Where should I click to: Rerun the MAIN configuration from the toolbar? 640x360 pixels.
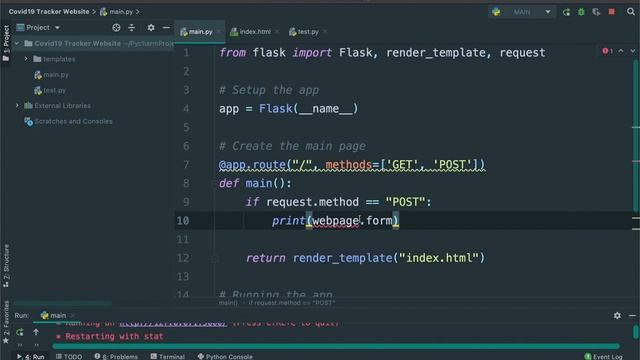point(566,12)
